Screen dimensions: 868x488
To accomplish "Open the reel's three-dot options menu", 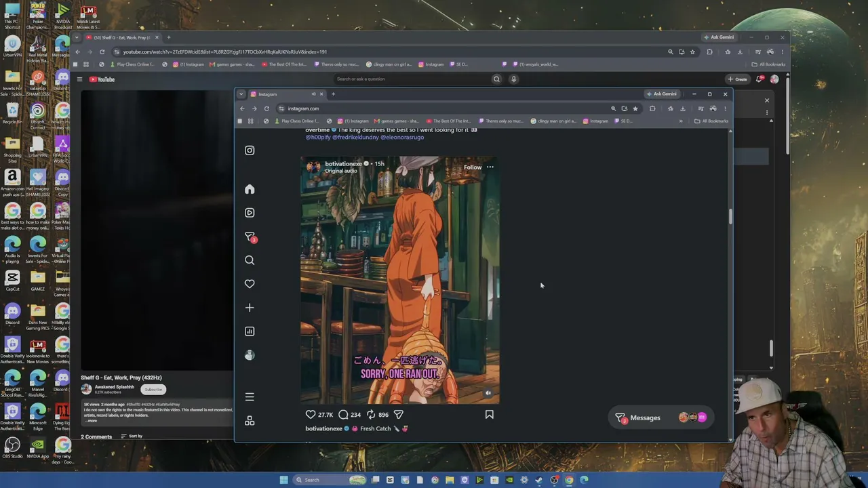I will click(490, 167).
